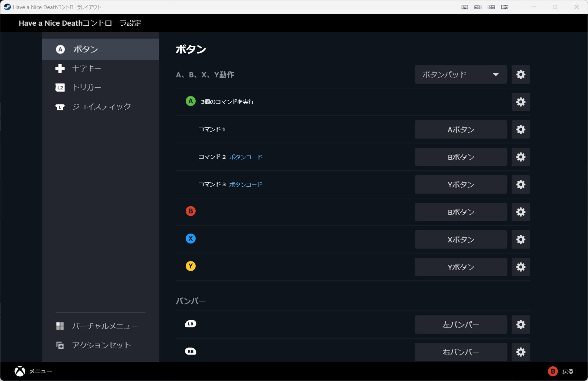This screenshot has width=588, height=381.
Task: Click the Bボタン binding for コマンド 2
Action: pos(461,157)
